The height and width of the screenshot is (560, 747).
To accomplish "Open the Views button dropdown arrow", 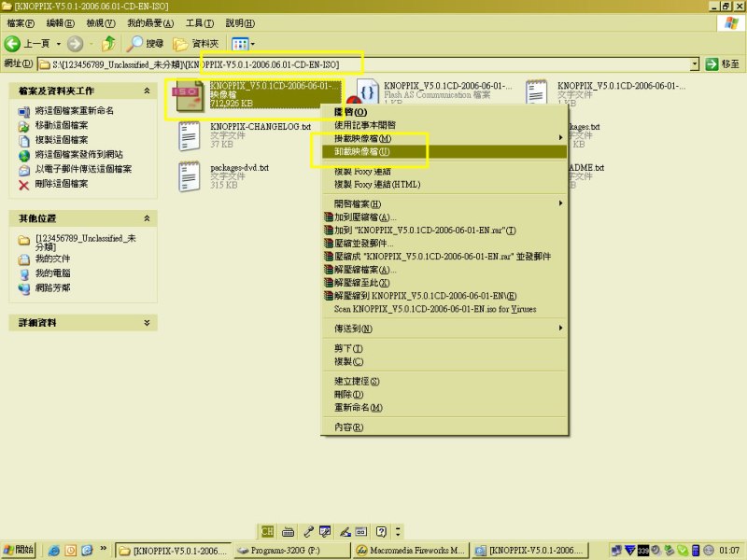I will coord(252,44).
